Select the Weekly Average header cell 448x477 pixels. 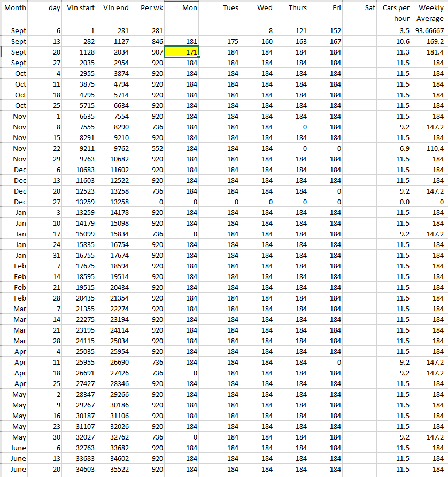click(430, 13)
